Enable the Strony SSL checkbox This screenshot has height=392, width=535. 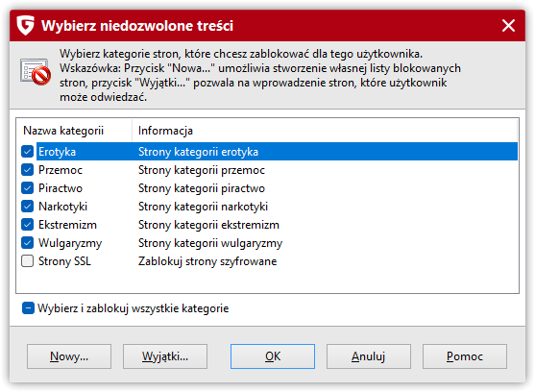click(27, 261)
